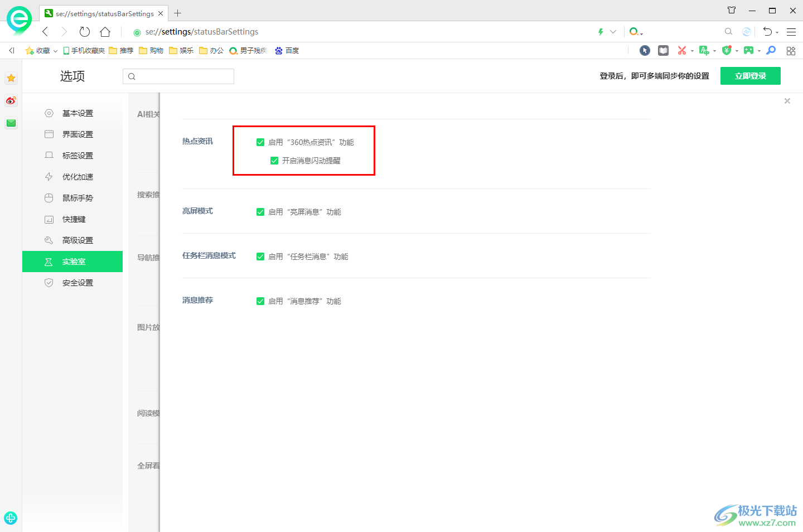The width and height of the screenshot is (803, 532).
Task: Open the 购物 bookmark folder
Action: pyautogui.click(x=152, y=51)
